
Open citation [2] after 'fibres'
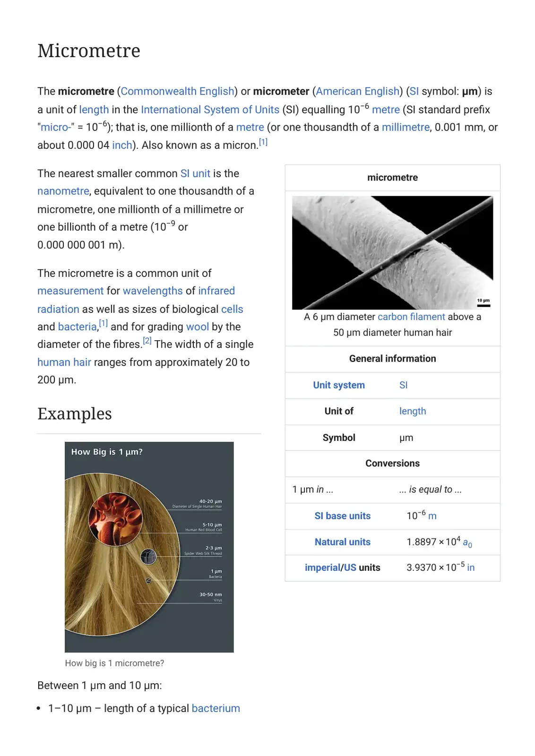[147, 341]
